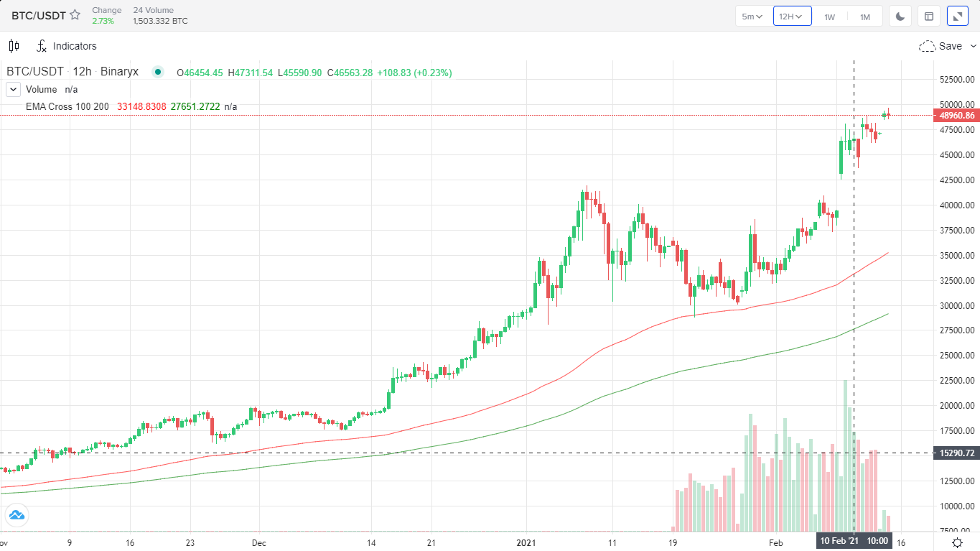This screenshot has height=551, width=980.
Task: Select the 1M timeframe
Action: click(865, 16)
